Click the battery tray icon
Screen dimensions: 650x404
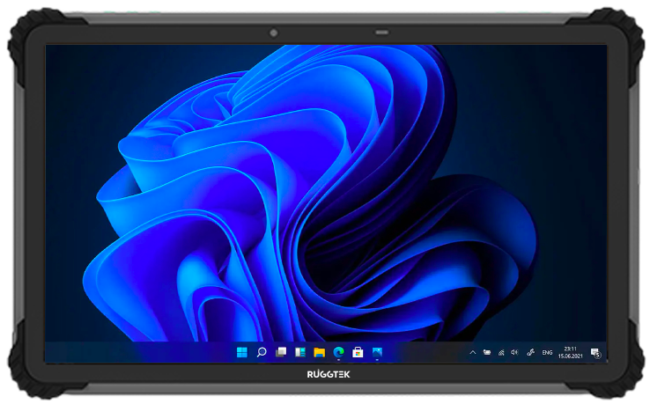click(487, 353)
